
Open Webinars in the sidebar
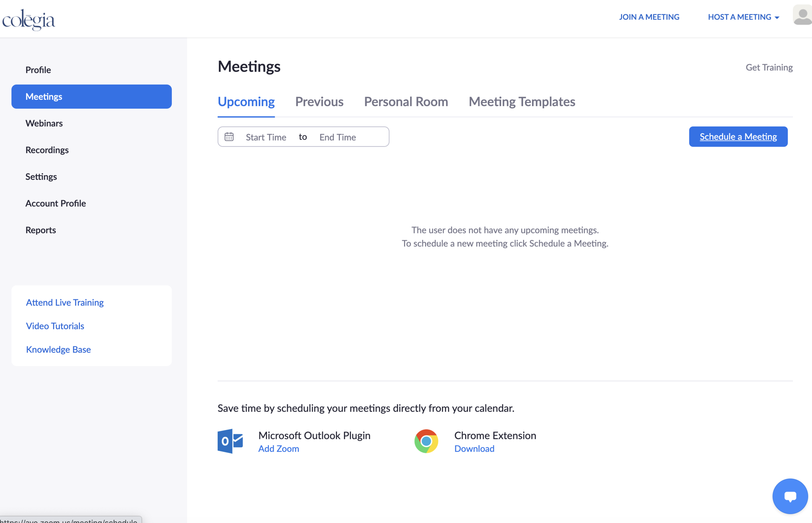tap(44, 123)
